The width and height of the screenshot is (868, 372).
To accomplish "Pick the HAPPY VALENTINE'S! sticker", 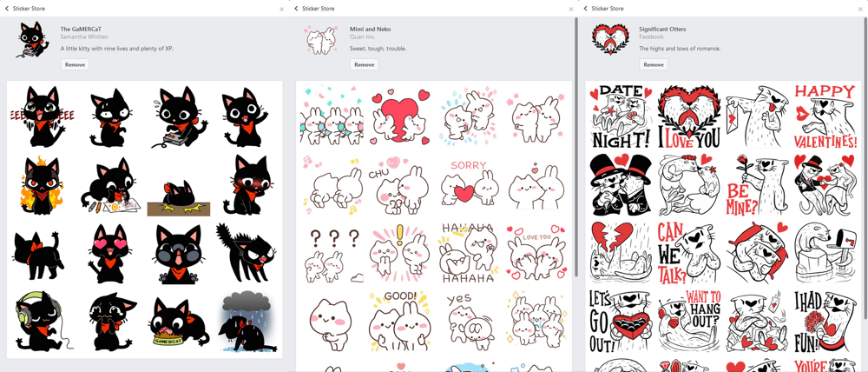I will click(x=826, y=116).
